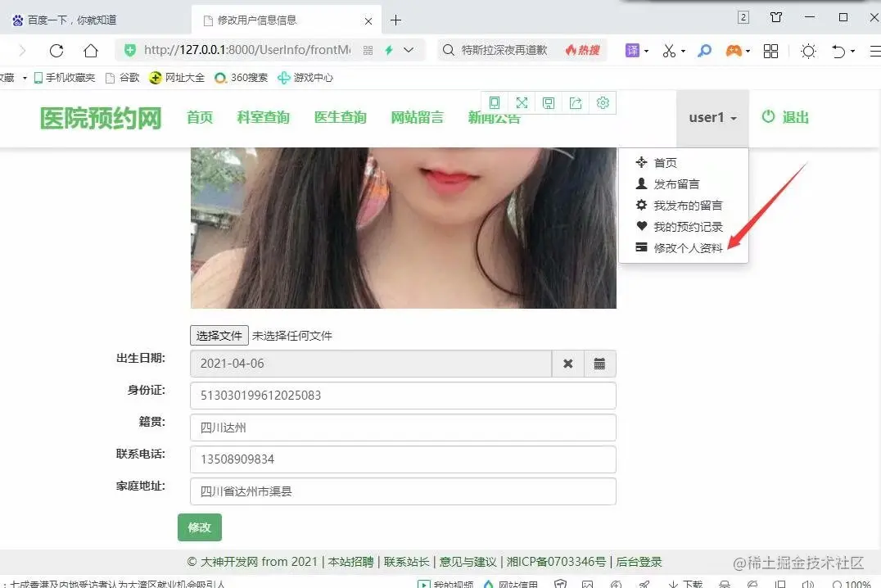Click the 选择文件 file chooser button
The image size is (881, 588).
[x=219, y=336]
